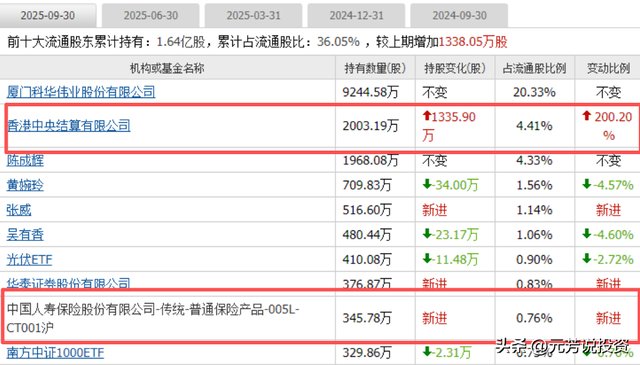Select the 1.56% float ratio cell
Viewport: 640px width, 365px height.
pyautogui.click(x=534, y=185)
